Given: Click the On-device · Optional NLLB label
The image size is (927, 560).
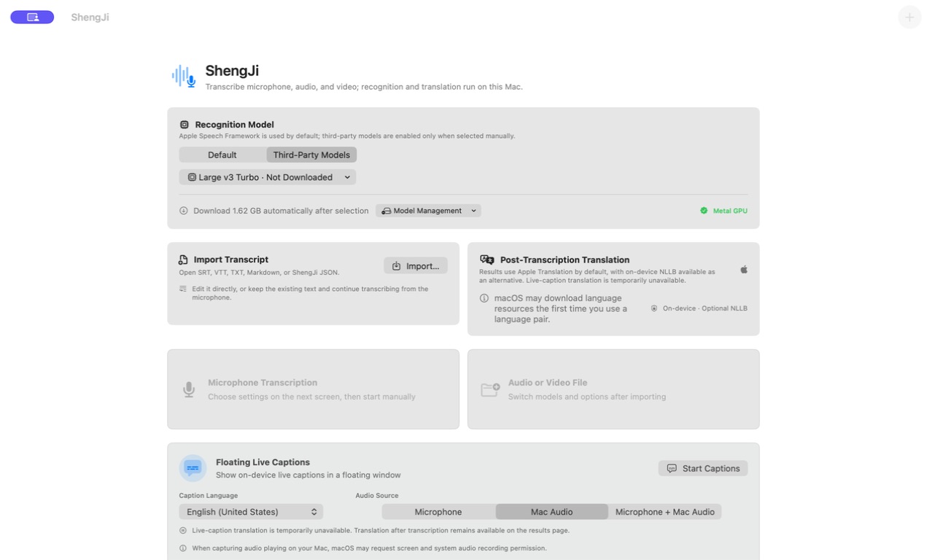Looking at the screenshot, I should 705,308.
